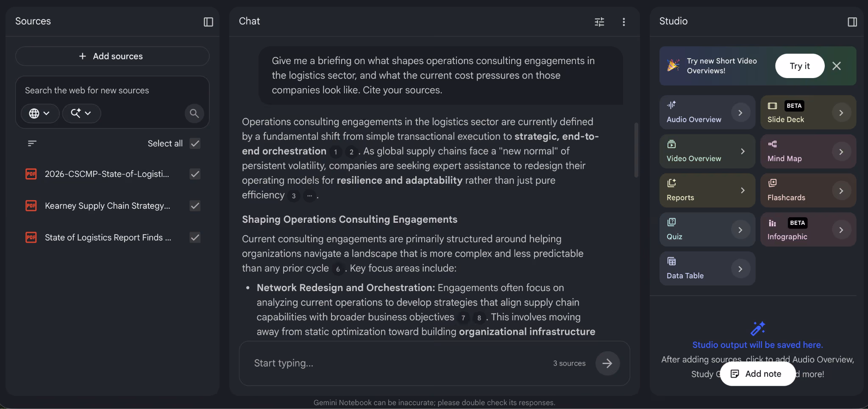Image resolution: width=868 pixels, height=409 pixels.
Task: Open the web globe source dropdown
Action: click(40, 113)
